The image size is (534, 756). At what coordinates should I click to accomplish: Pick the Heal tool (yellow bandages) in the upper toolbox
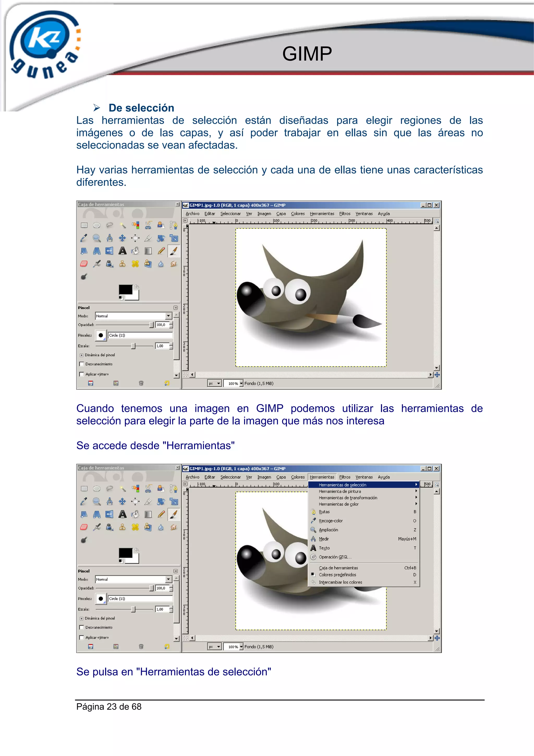135,264
